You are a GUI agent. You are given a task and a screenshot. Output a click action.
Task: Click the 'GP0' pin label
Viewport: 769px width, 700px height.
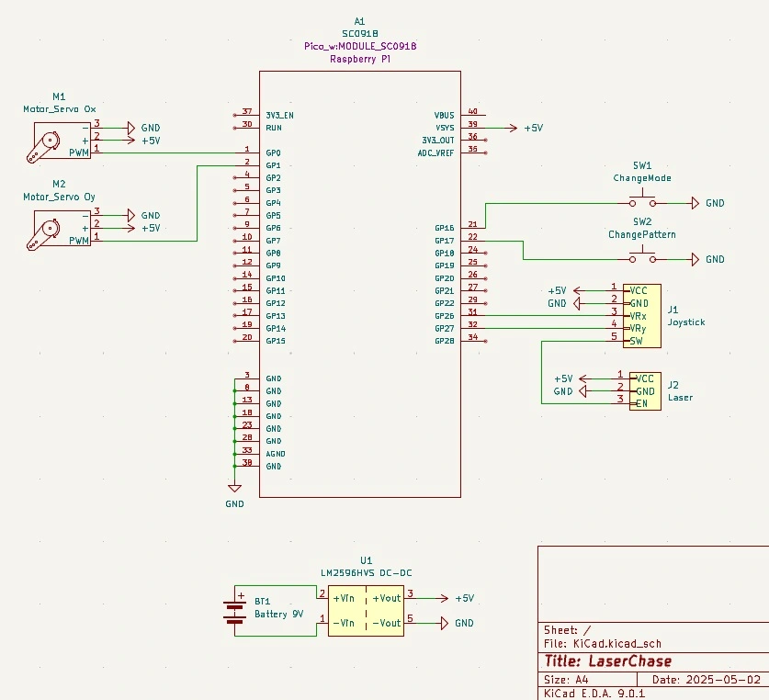coord(273,153)
